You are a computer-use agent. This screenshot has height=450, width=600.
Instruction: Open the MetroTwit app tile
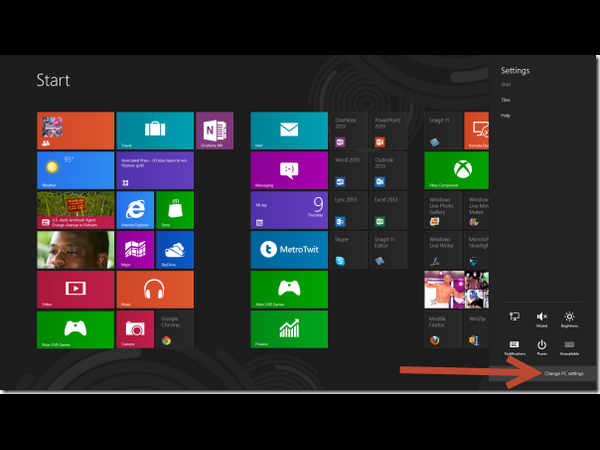tap(289, 250)
